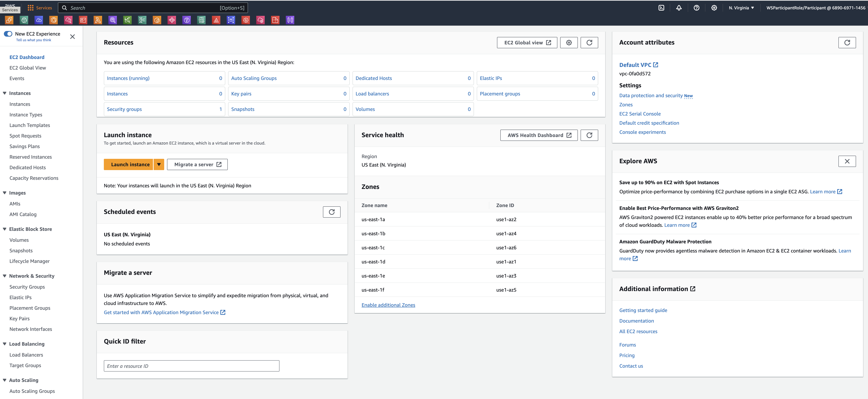
Task: Open the CloudShell terminal icon
Action: click(661, 8)
